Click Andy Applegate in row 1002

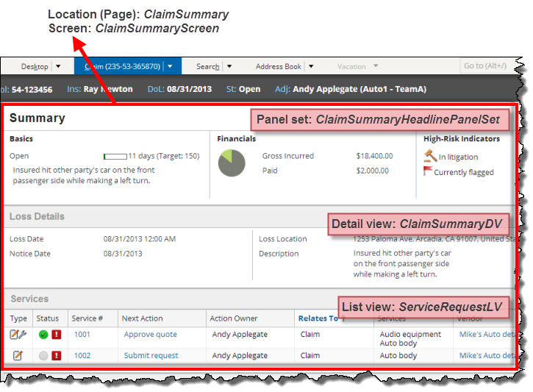click(240, 355)
